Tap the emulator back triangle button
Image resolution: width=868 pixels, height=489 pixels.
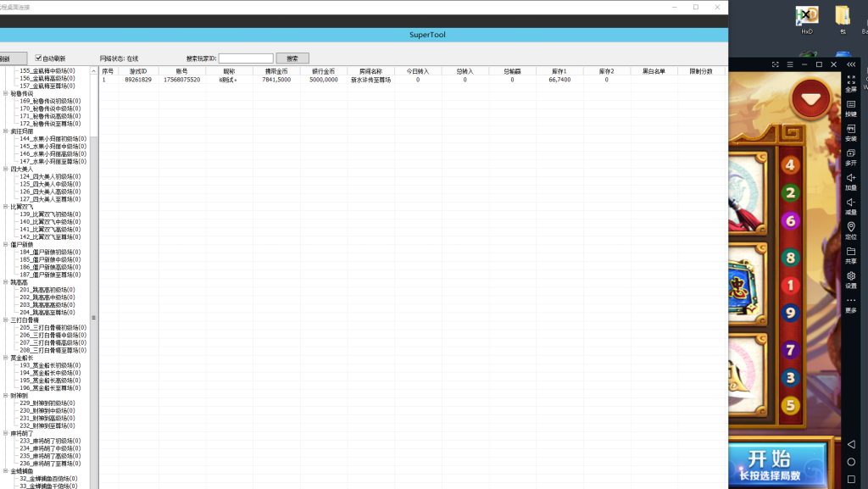(x=851, y=444)
